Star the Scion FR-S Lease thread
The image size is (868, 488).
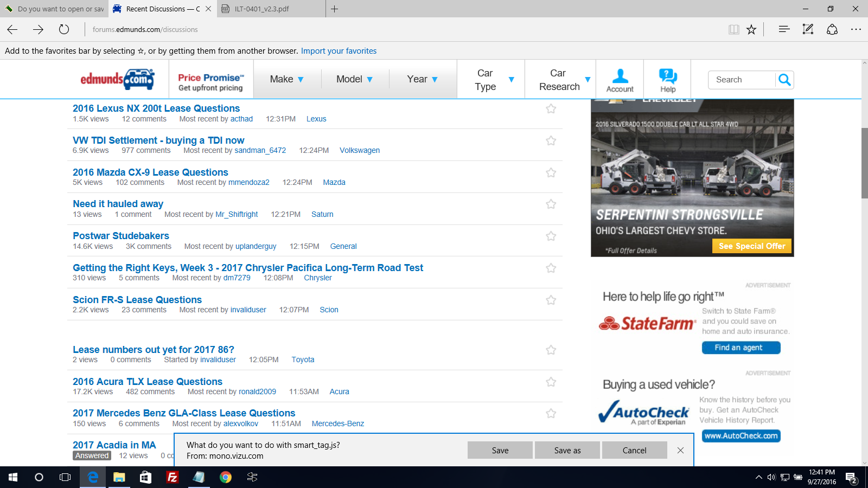click(551, 300)
